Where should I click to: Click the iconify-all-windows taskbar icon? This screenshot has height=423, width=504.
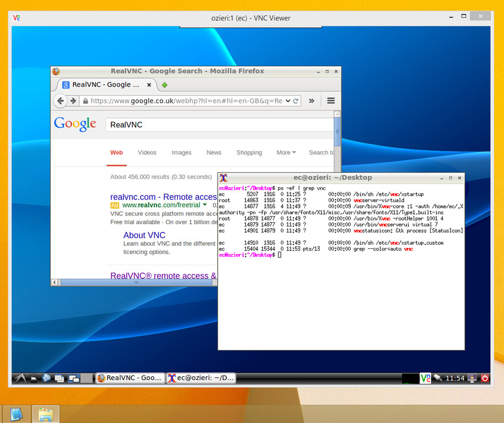pos(60,378)
